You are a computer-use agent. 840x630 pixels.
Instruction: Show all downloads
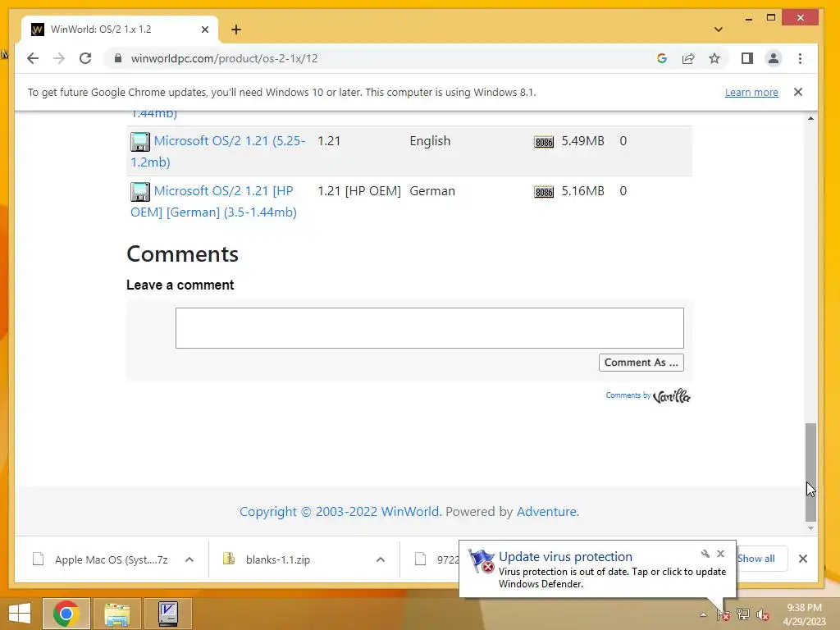[x=756, y=558]
